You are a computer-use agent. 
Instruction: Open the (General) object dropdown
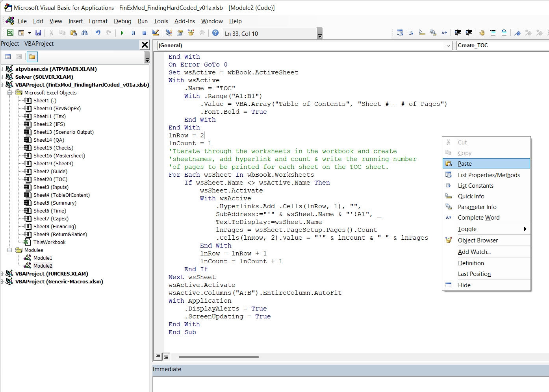(x=448, y=46)
